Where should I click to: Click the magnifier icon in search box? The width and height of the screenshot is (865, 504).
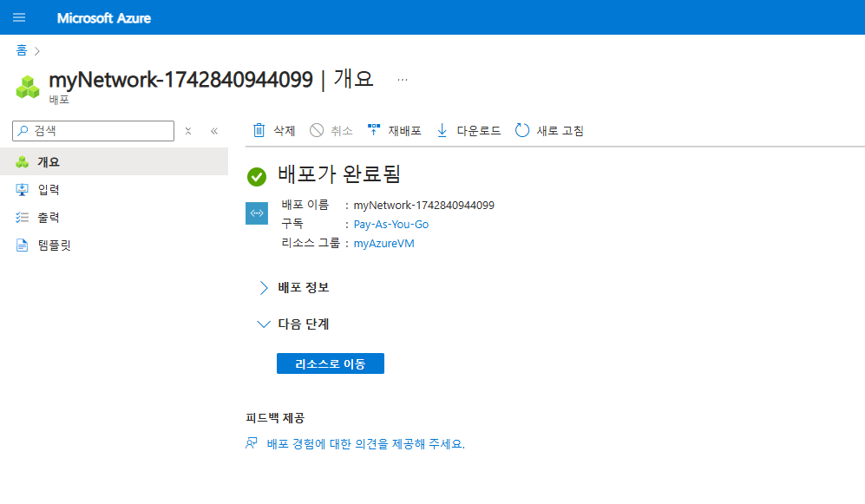[23, 131]
